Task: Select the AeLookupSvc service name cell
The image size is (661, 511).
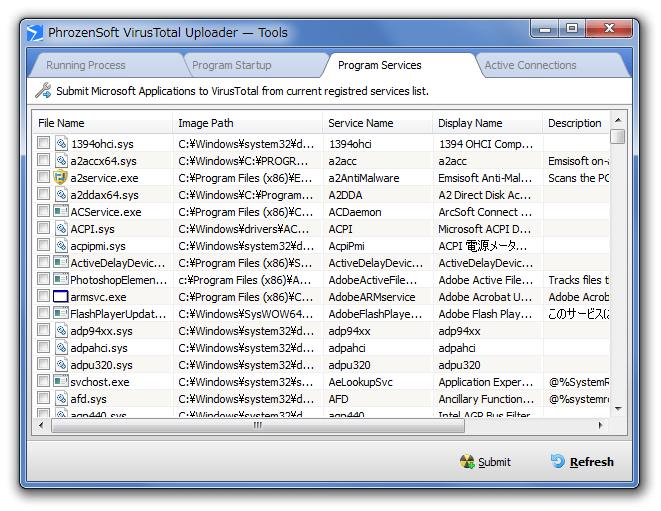Action: (360, 382)
